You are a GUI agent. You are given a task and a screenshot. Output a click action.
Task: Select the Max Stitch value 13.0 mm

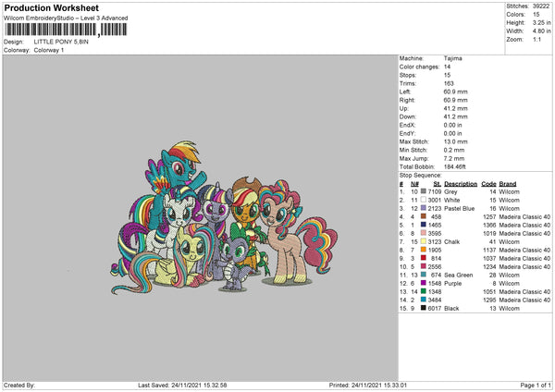[x=455, y=141]
